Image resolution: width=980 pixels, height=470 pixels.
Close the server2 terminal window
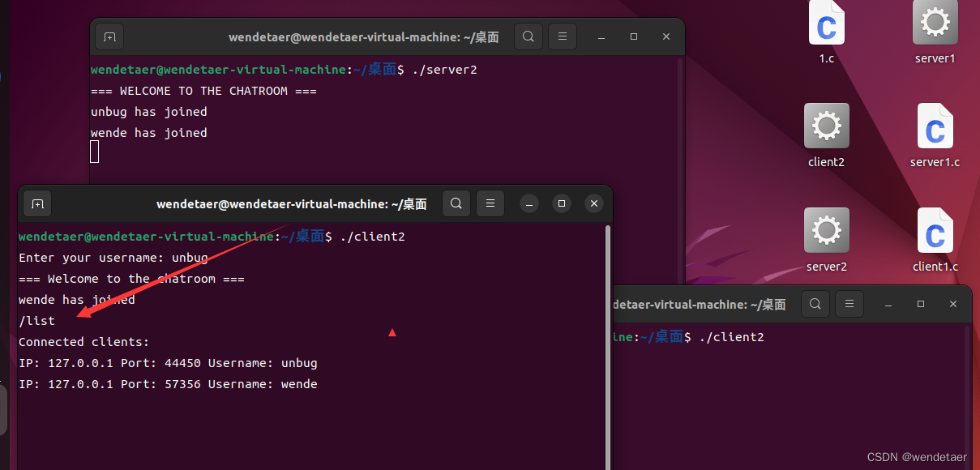tap(666, 37)
